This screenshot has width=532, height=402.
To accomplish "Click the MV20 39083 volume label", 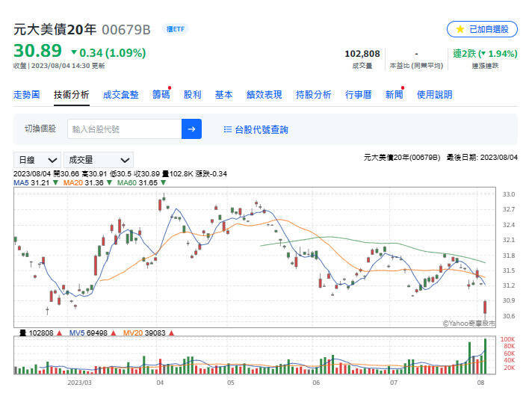I will (x=148, y=333).
